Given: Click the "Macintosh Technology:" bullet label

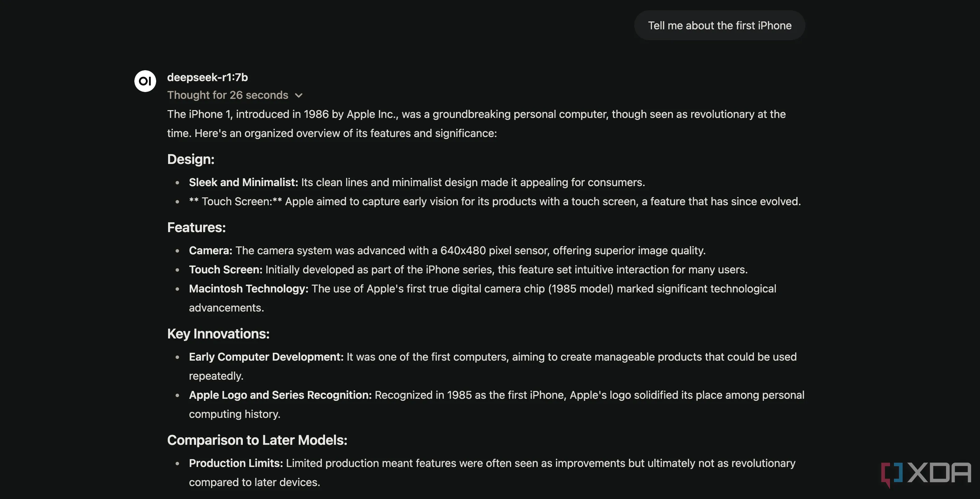Looking at the screenshot, I should 249,288.
